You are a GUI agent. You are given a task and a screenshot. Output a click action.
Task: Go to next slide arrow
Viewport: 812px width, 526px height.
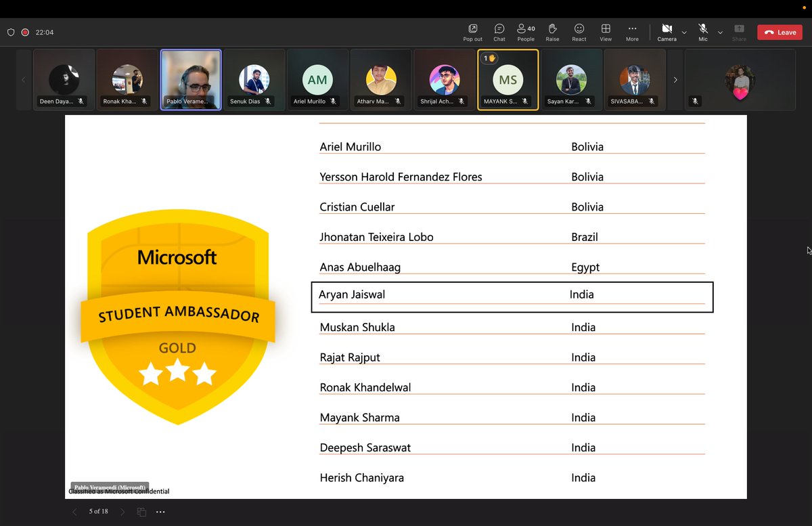(122, 512)
